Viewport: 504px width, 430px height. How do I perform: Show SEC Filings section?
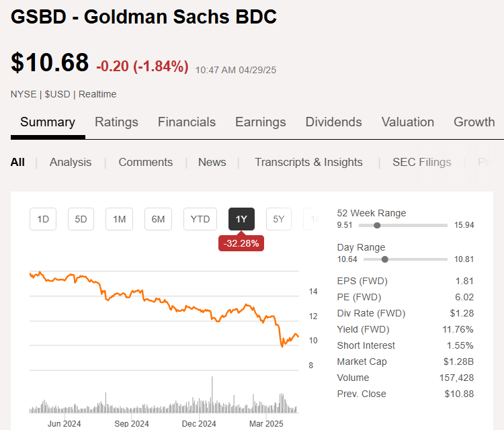click(x=422, y=163)
